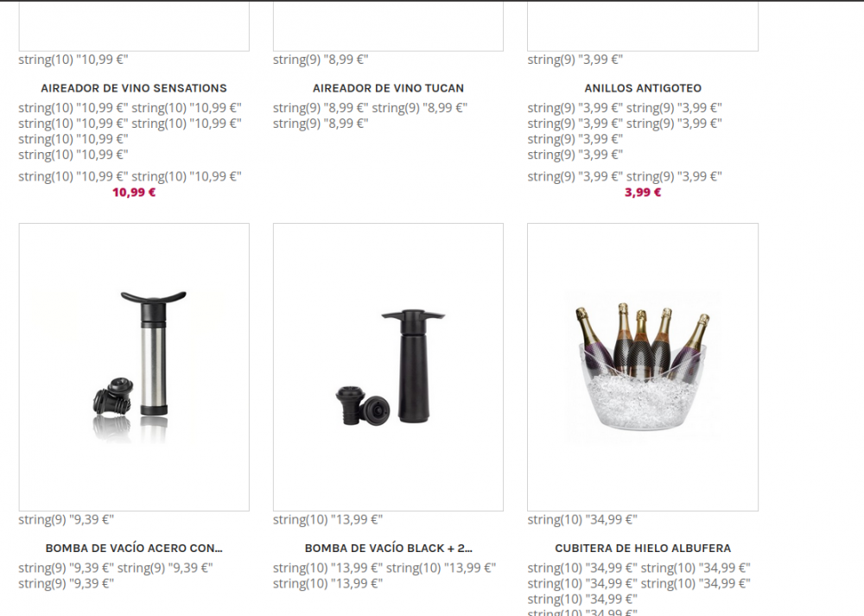
Task: Open the Bomba de Vacío Acero product image
Action: 134,367
